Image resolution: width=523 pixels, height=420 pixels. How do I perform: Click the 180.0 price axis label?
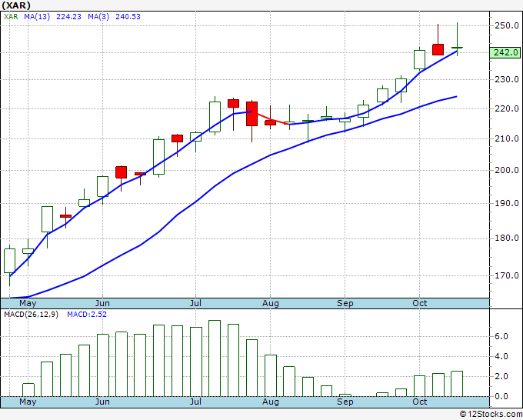pos(506,238)
